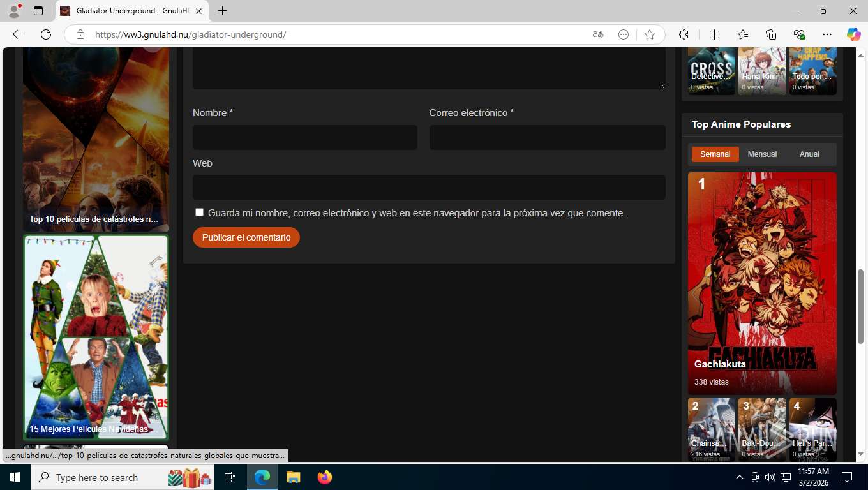
Task: Open volume control in system tray
Action: point(770,477)
